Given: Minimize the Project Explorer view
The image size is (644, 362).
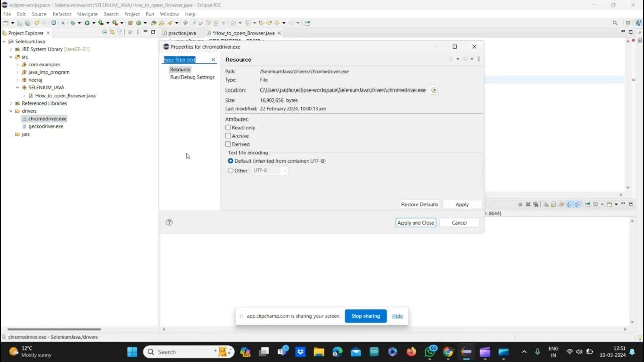Looking at the screenshot, I should click(x=145, y=32).
